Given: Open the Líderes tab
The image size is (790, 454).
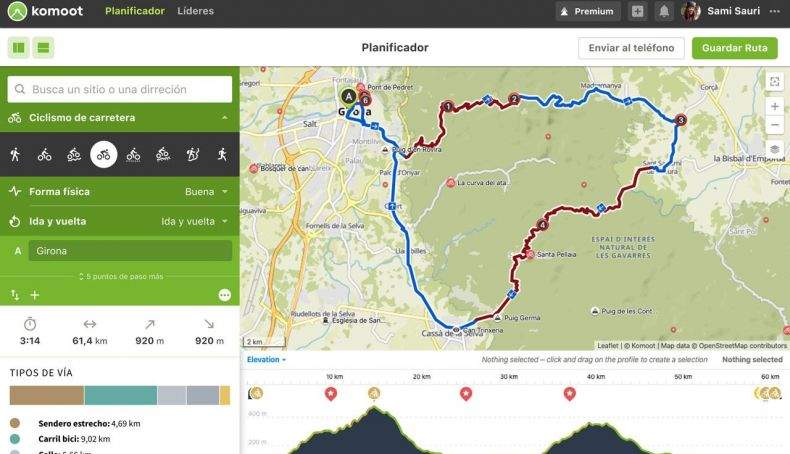Looking at the screenshot, I should click(x=195, y=11).
